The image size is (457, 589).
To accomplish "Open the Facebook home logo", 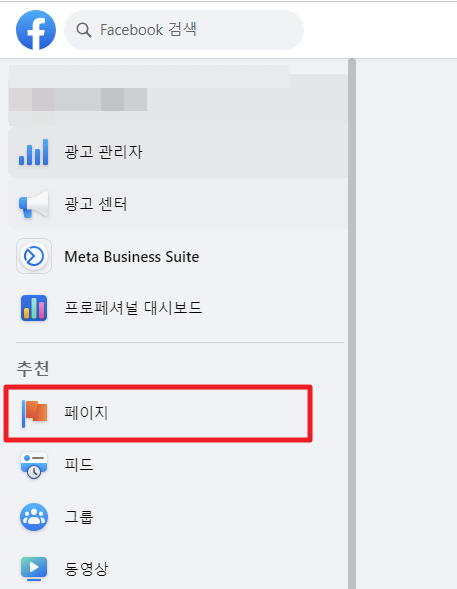I will coord(36,30).
